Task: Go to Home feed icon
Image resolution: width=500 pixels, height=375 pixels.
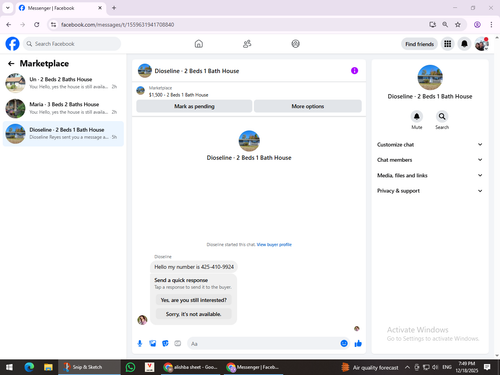Action: click(199, 44)
